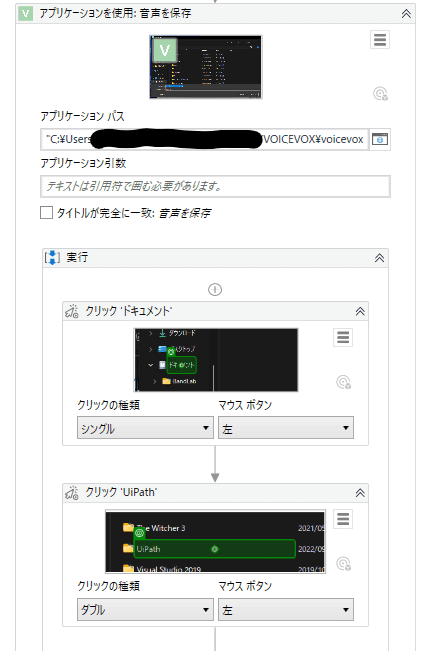Open hamburger menu in 'クリック ドキュメント' activity
Viewport: 428px width, 651px height.
[x=343, y=337]
